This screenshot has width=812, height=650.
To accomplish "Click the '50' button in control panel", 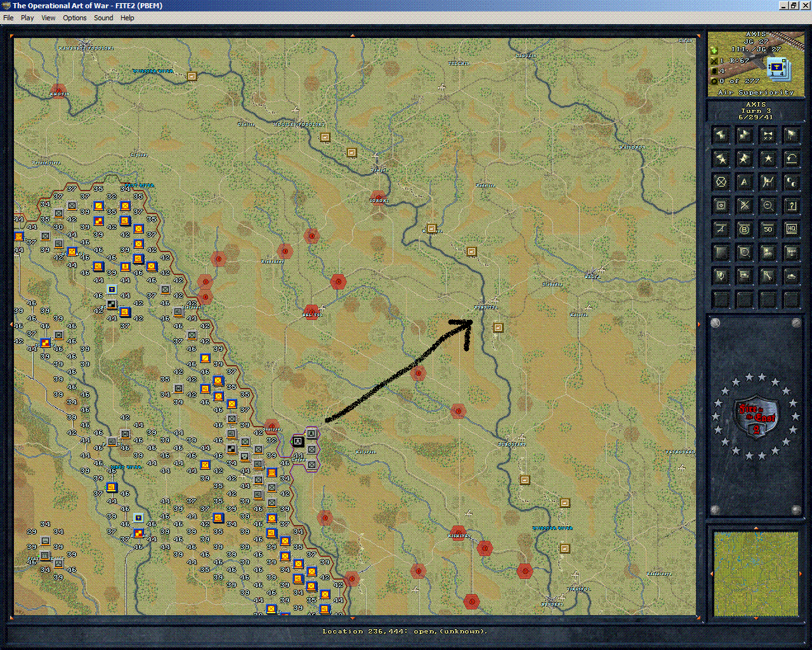I will 768,229.
